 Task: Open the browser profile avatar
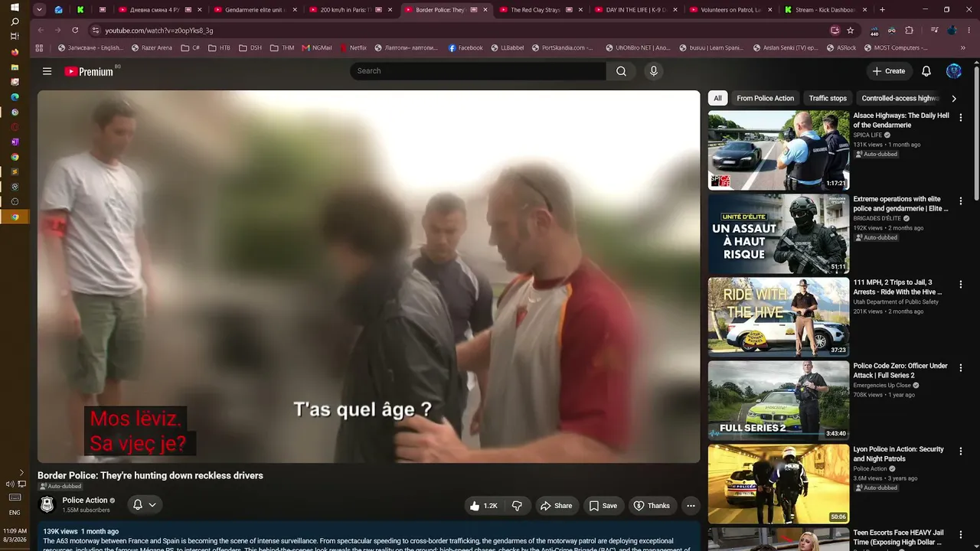(952, 31)
